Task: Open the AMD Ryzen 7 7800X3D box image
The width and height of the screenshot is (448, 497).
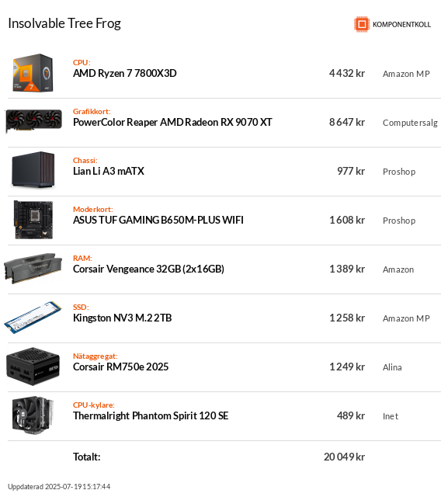Action: (x=33, y=73)
